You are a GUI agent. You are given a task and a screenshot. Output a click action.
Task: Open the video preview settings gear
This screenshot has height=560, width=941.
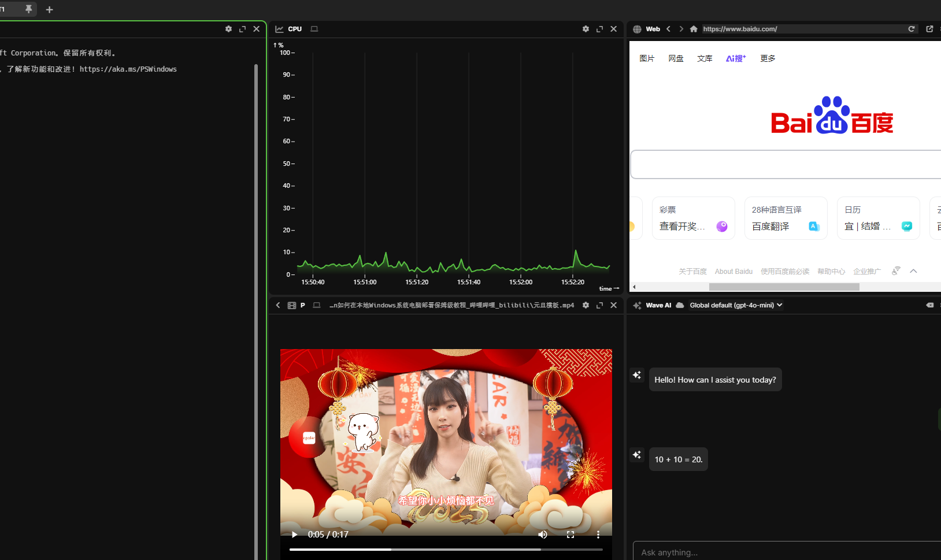click(x=586, y=305)
